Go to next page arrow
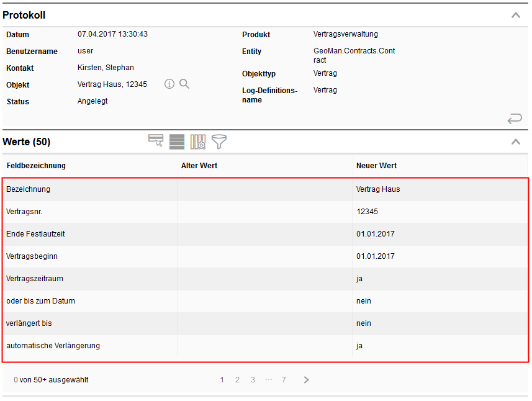The image size is (532, 401). point(307,380)
